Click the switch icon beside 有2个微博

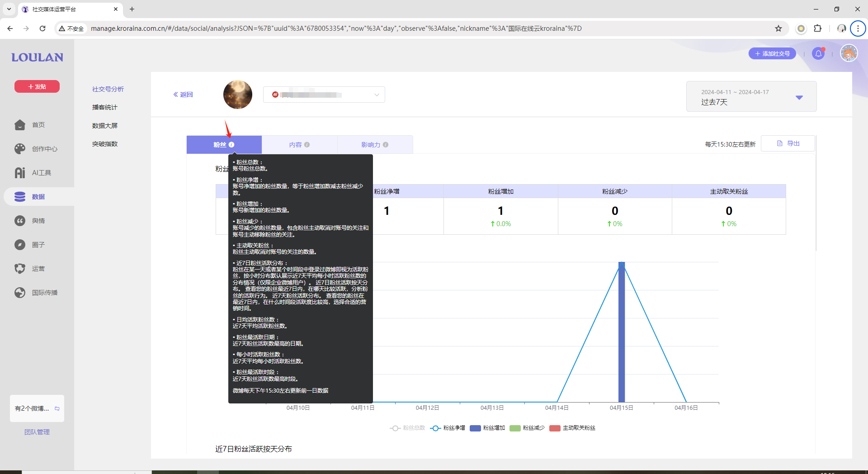57,408
